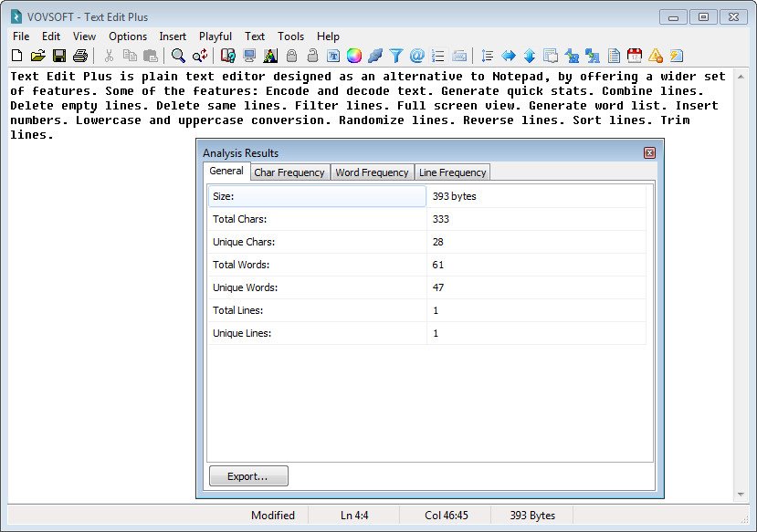Click the Export... button

[x=248, y=476]
